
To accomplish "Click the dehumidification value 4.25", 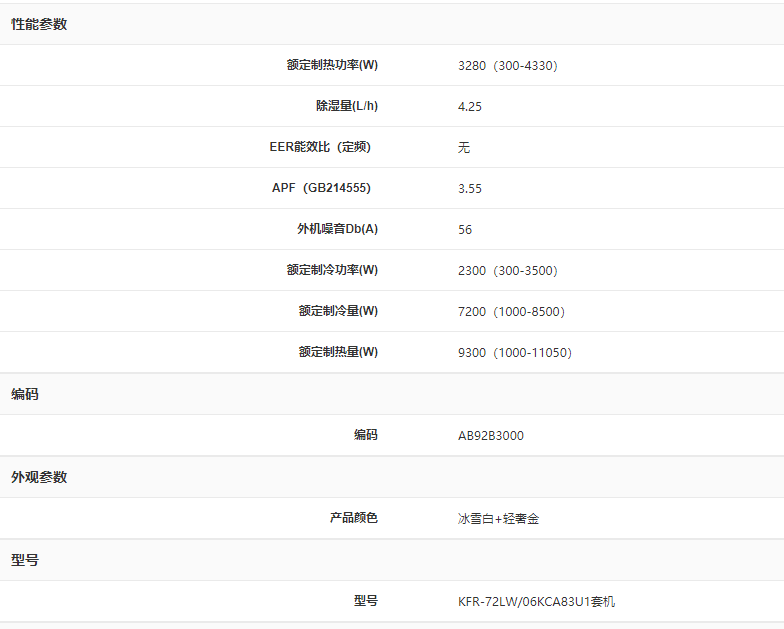I will (x=470, y=107).
